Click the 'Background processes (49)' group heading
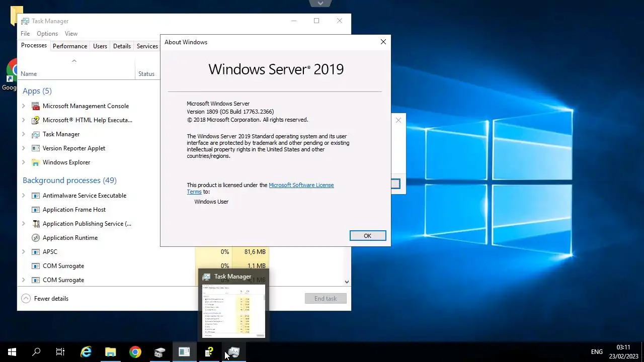Screen dimensions: 644x362 click(x=69, y=180)
